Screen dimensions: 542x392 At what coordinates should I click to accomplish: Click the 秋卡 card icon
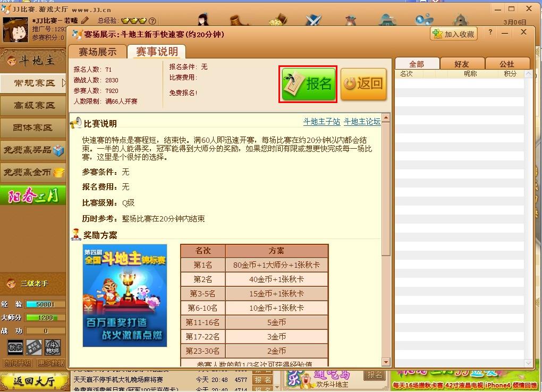pyautogui.click(x=15, y=347)
